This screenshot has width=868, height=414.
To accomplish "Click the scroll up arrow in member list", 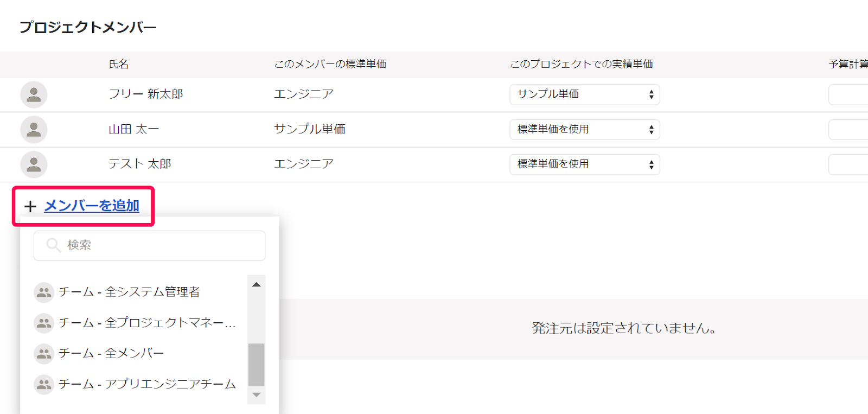I will pos(256,284).
